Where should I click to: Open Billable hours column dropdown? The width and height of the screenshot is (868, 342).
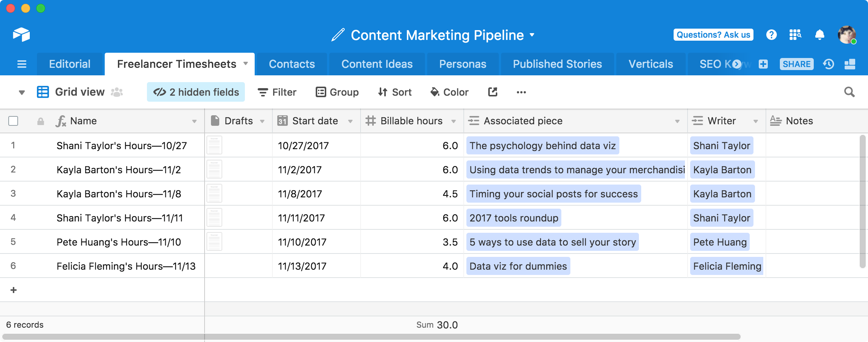coord(454,121)
